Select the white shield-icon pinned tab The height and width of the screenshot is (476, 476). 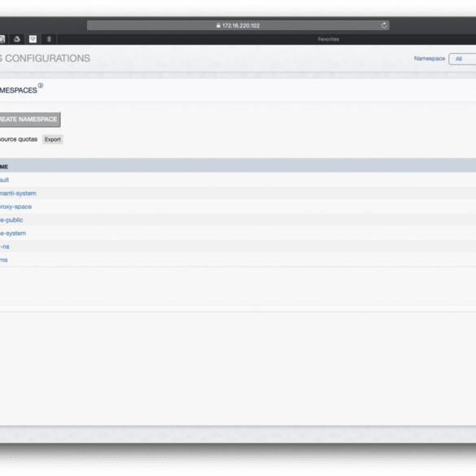pyautogui.click(x=33, y=39)
